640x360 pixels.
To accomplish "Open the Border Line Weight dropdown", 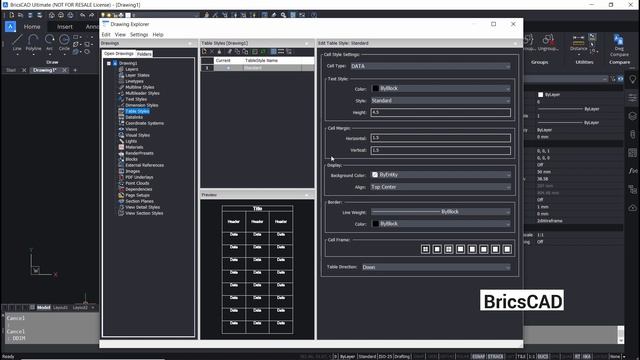I will (440, 212).
